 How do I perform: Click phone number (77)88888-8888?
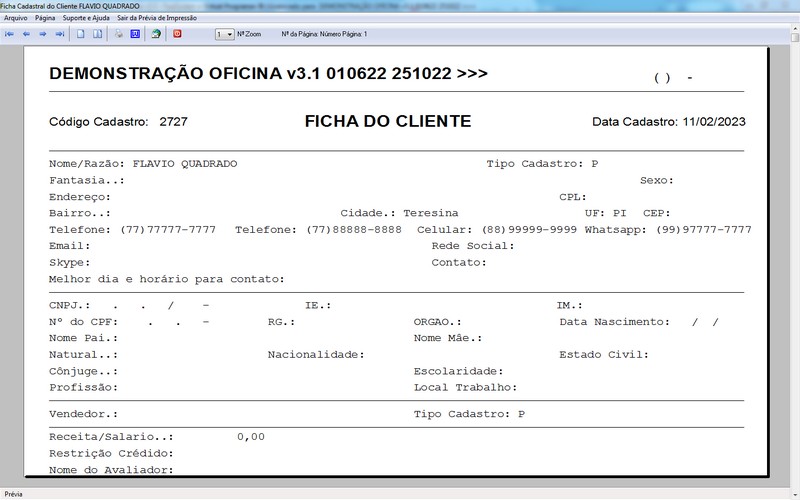pyautogui.click(x=354, y=230)
